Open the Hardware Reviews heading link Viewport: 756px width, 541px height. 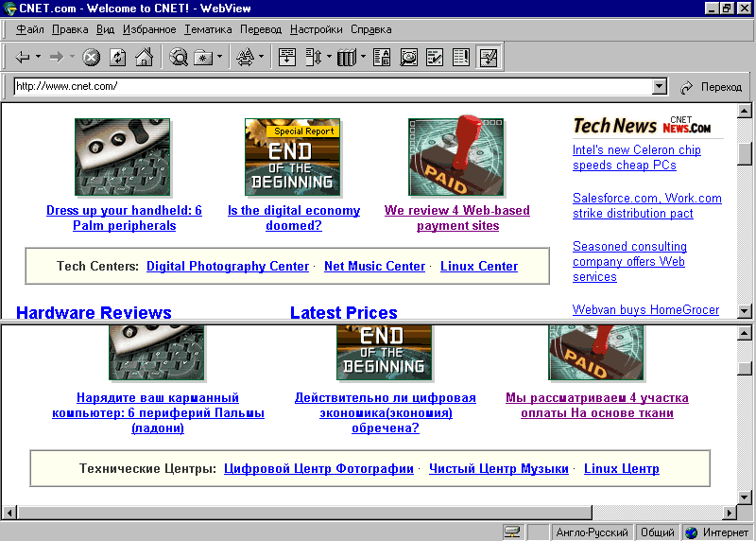[x=94, y=312]
